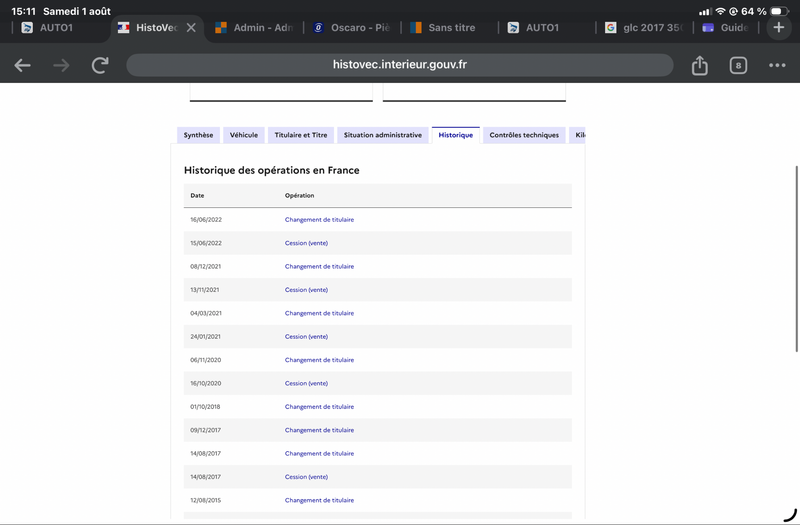Select the date 04/03/2021
The height and width of the screenshot is (525, 800).
tap(206, 313)
